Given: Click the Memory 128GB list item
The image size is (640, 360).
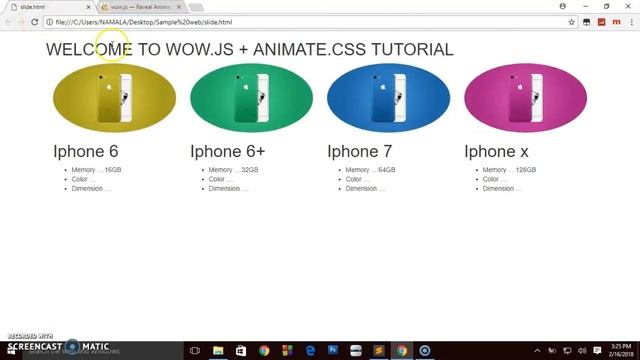Looking at the screenshot, I should [x=509, y=170].
